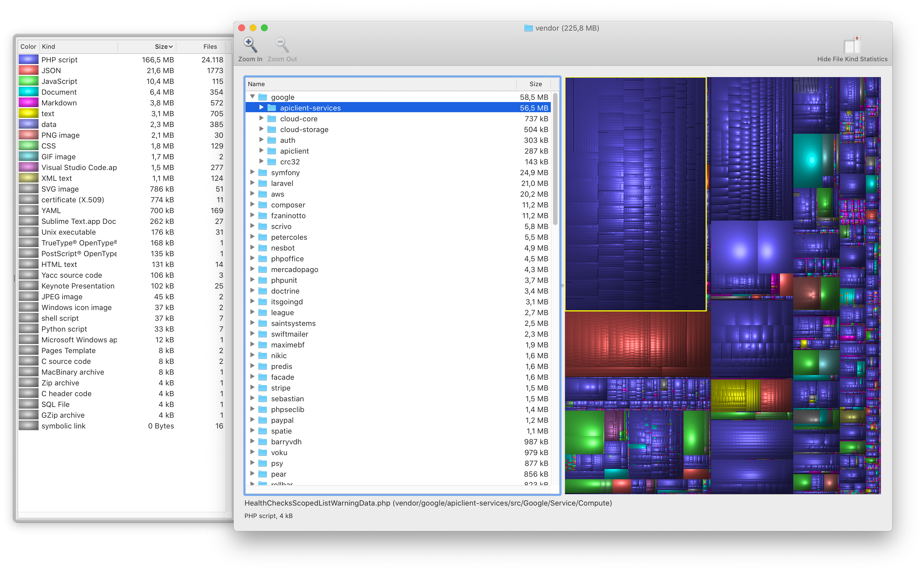Select the YAML kind row
Image resolution: width=924 pixels, height=573 pixels.
click(122, 210)
